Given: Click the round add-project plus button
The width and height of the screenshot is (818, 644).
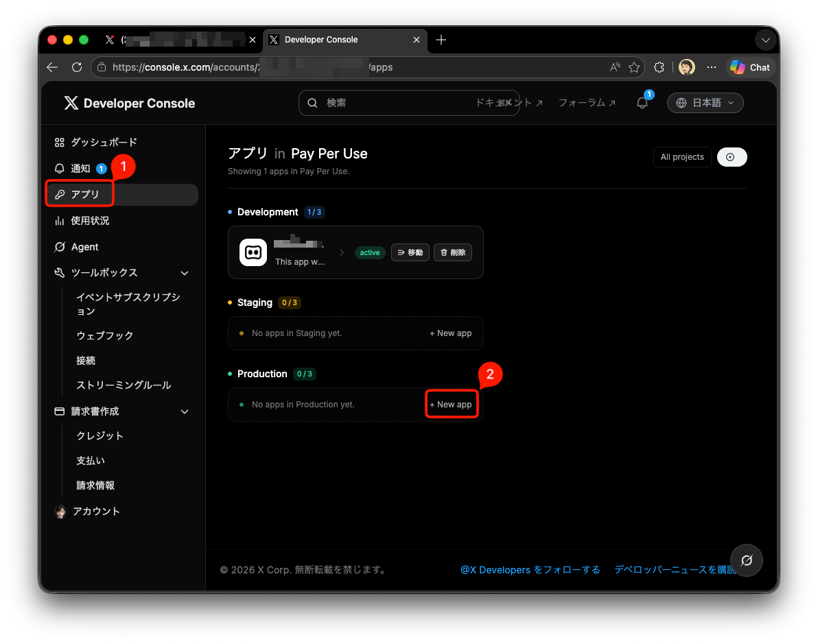Looking at the screenshot, I should click(x=732, y=157).
